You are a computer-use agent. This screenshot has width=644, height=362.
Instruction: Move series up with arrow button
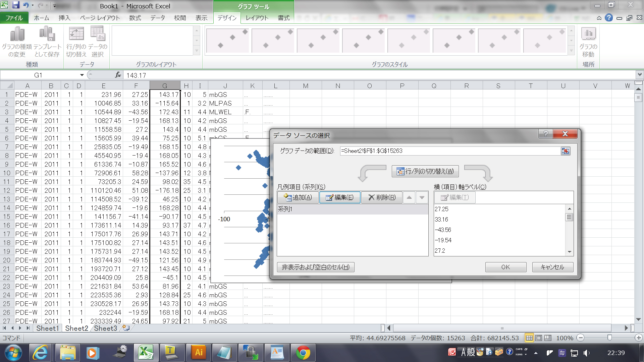pyautogui.click(x=409, y=197)
